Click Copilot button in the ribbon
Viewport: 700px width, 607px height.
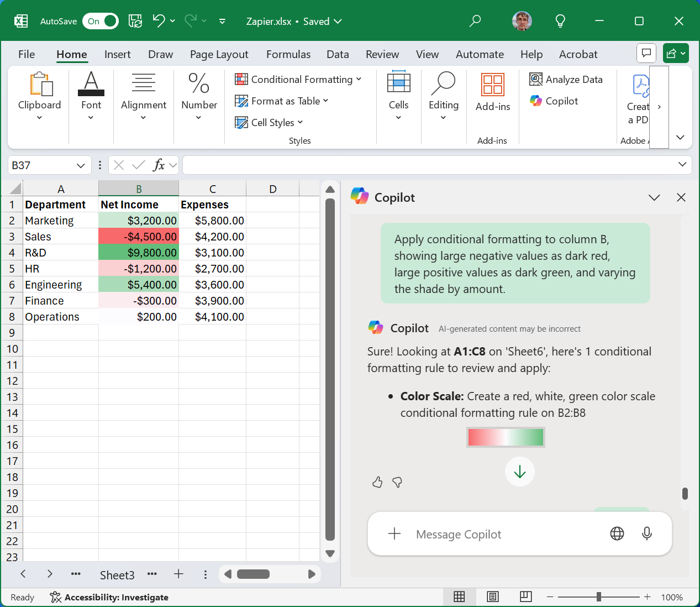coord(554,101)
